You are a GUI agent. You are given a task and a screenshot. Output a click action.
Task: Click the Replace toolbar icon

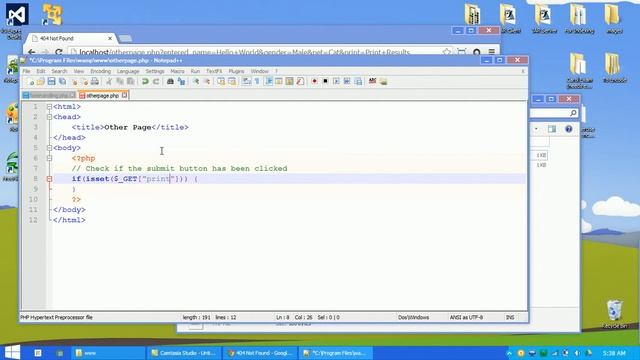click(x=181, y=82)
